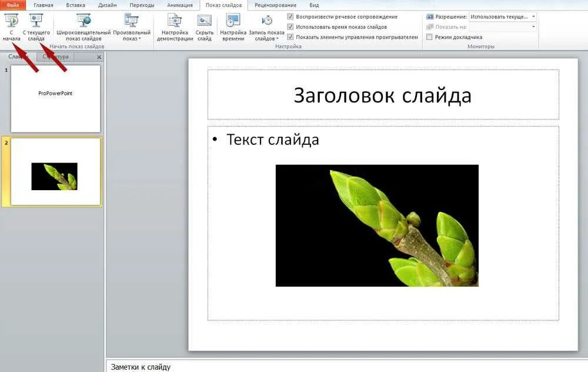Open Record Slide Show (Запись показа слайдов)
Image resolution: width=588 pixels, height=372 pixels.
tap(266, 27)
